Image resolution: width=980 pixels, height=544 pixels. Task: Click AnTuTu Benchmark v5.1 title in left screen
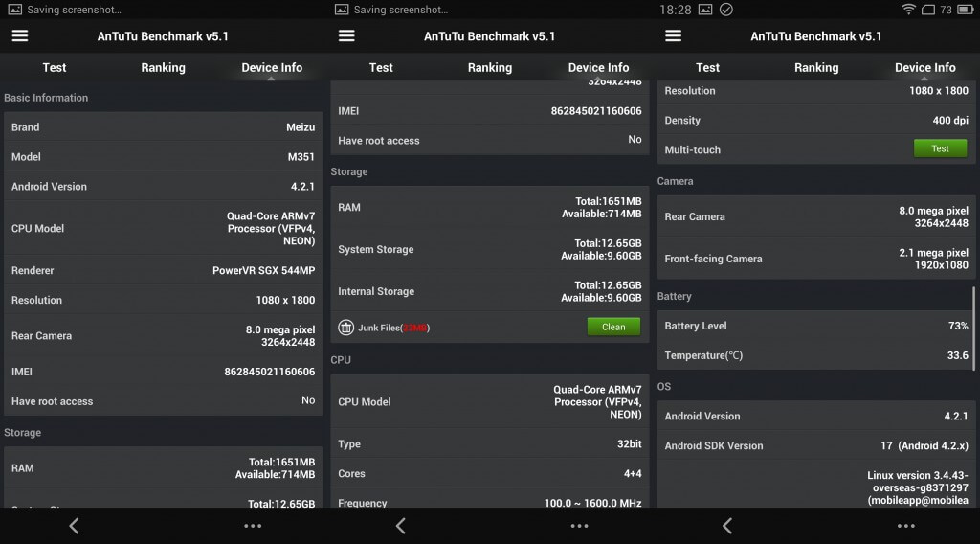point(163,36)
